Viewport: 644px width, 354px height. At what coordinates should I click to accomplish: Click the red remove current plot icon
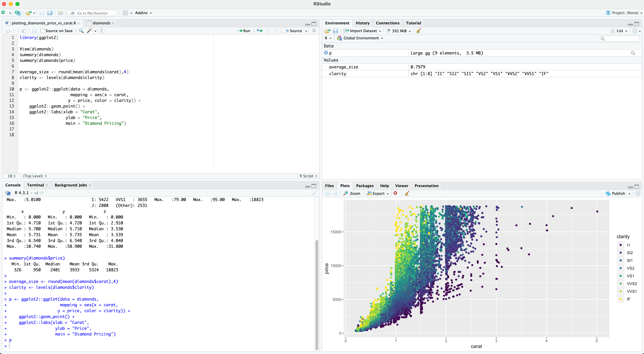(x=395, y=193)
